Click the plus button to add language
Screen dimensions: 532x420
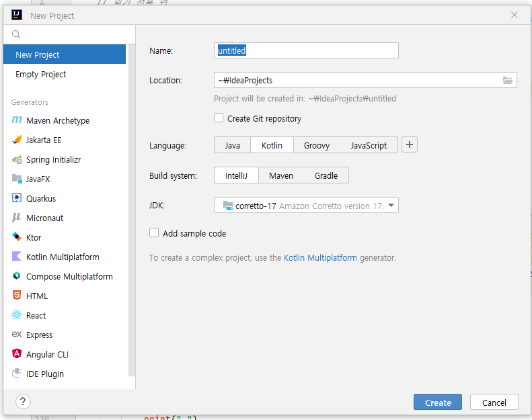coord(410,144)
